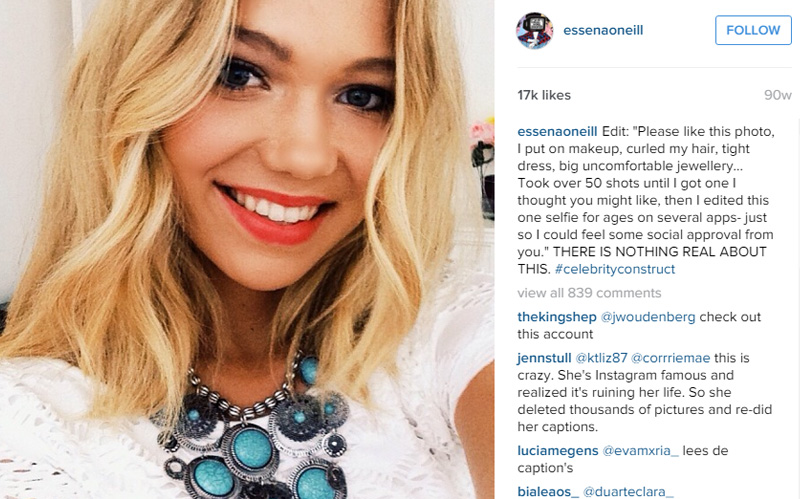The image size is (800, 499).
Task: Open the @jwoudenberg mention
Action: 648,317
